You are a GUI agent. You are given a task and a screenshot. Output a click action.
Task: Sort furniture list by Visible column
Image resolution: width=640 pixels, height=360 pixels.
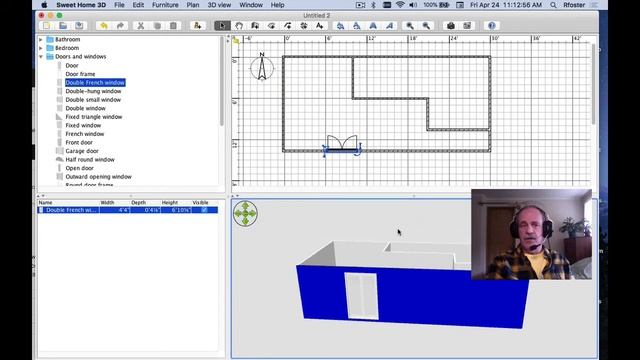(204, 202)
